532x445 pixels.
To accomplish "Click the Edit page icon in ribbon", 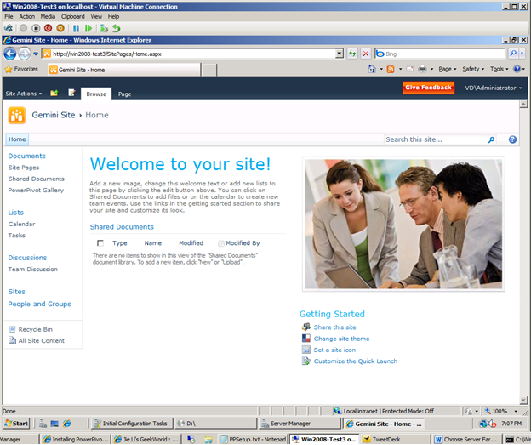I will (72, 93).
